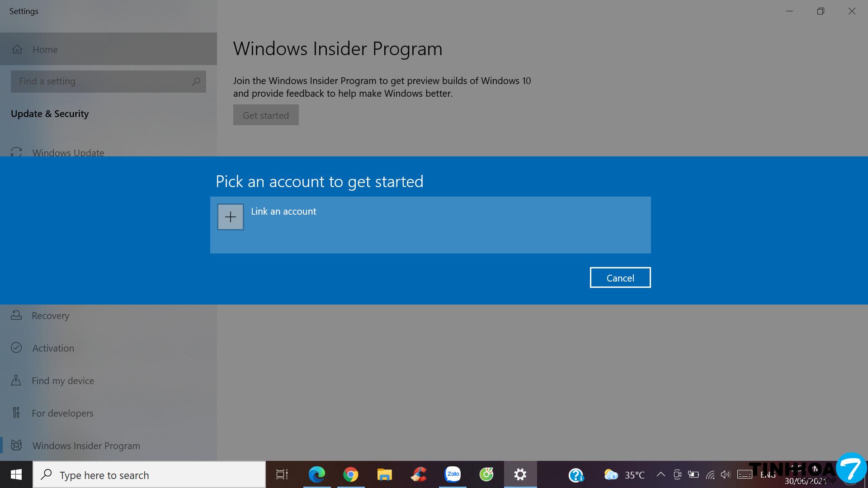Screen dimensions: 868x488
Task: Cancel the account picker dialog
Action: (620, 277)
